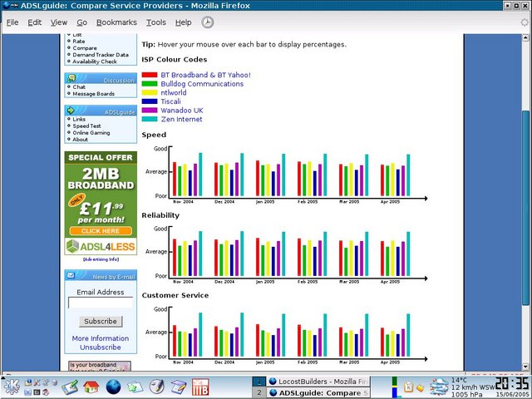Open the View menu
The image size is (532, 399).
(59, 22)
